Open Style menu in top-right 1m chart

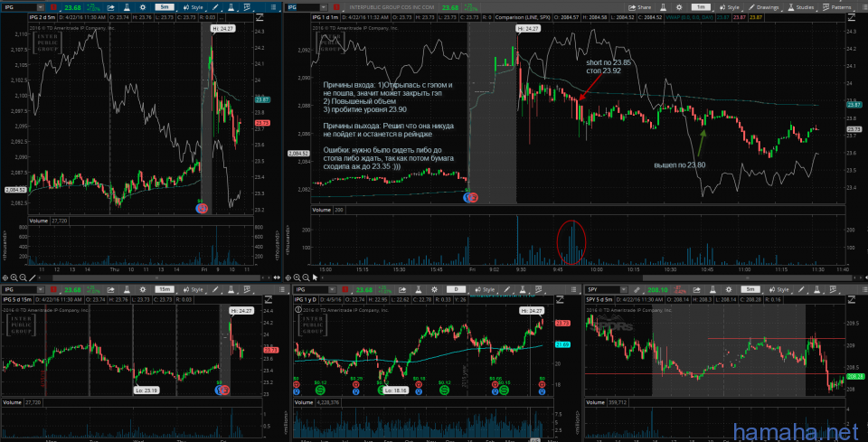point(731,8)
